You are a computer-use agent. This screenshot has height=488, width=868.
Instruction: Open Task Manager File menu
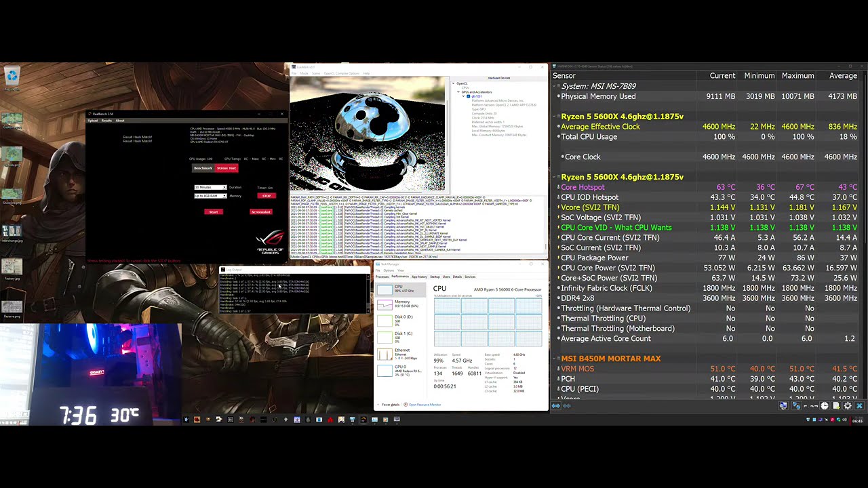coord(378,270)
